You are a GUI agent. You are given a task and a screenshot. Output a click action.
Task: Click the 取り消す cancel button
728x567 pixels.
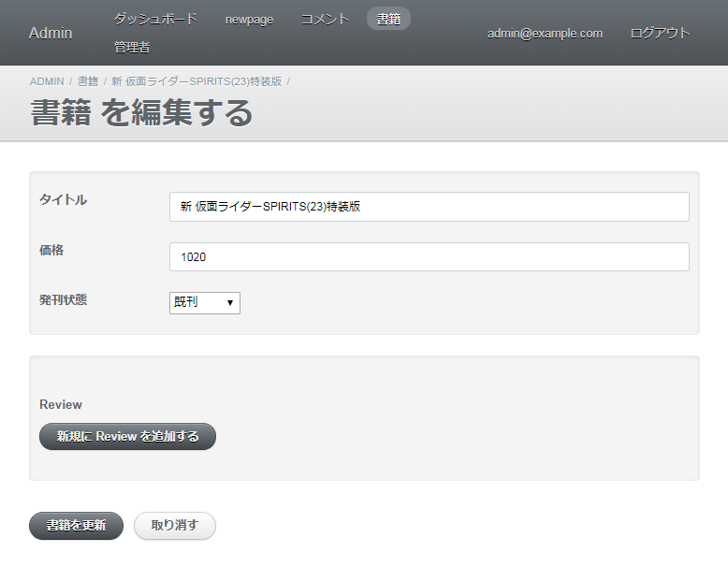click(x=175, y=526)
